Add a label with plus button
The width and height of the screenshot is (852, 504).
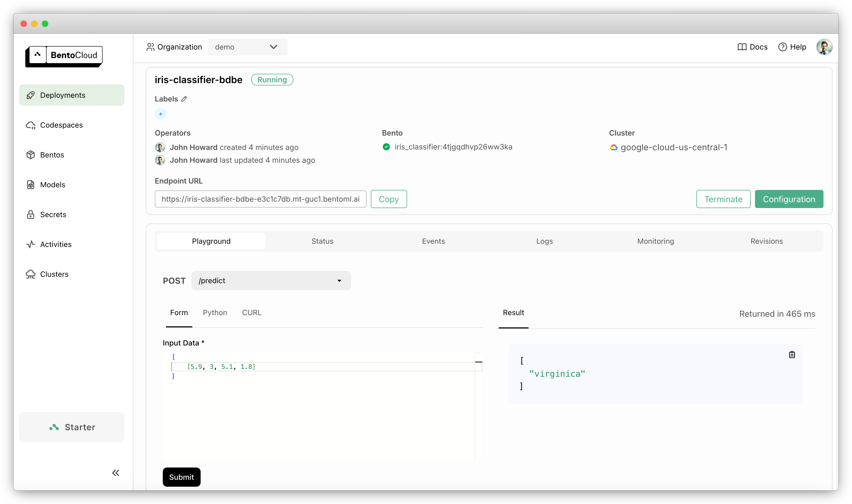click(161, 114)
